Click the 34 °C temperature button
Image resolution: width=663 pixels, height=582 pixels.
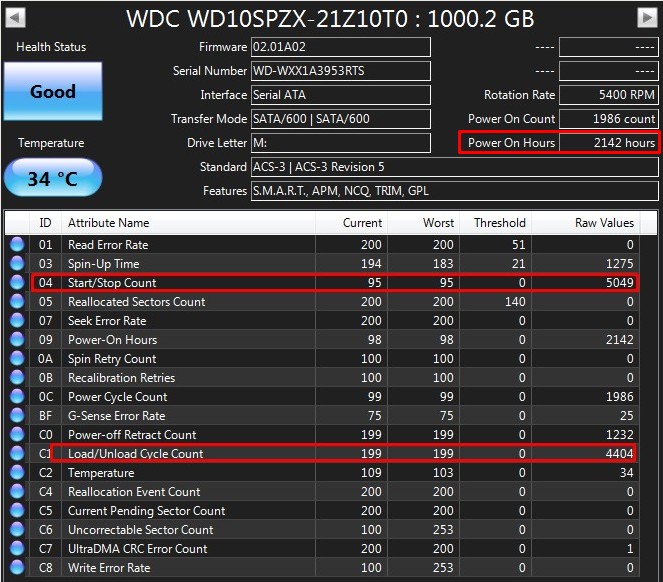click(53, 178)
